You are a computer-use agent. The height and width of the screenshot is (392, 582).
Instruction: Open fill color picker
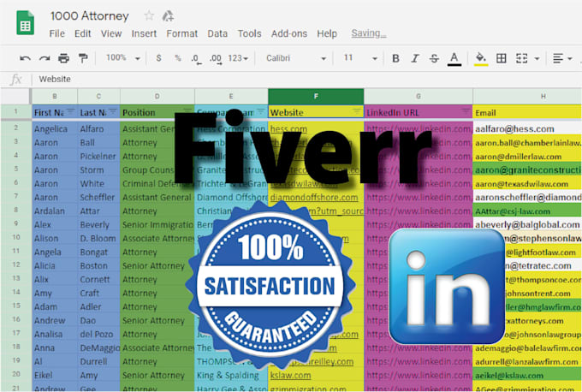(x=481, y=59)
